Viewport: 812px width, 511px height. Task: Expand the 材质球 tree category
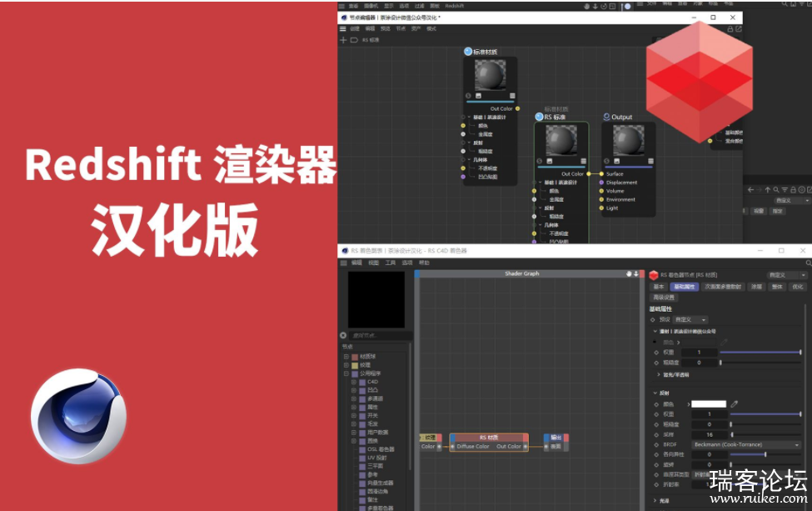[x=346, y=357]
